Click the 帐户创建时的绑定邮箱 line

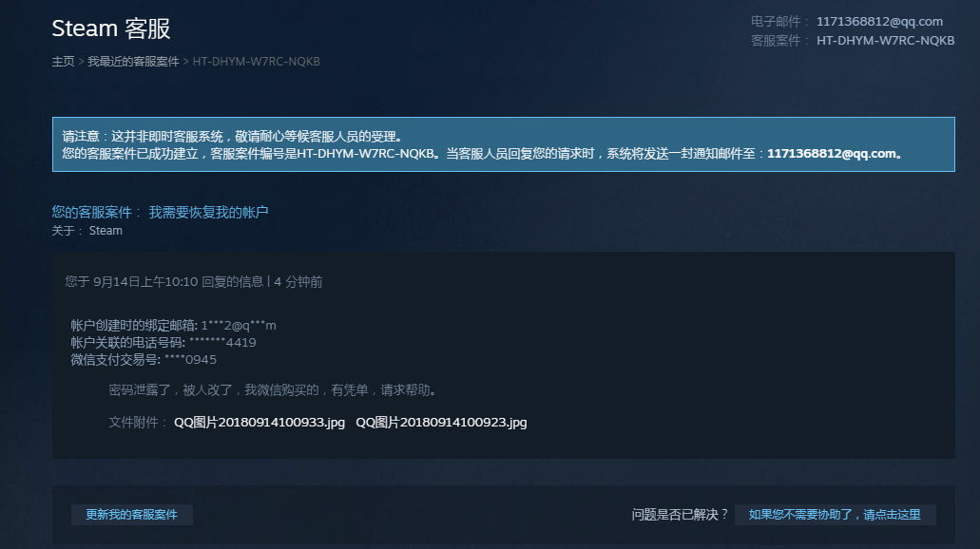[173, 326]
